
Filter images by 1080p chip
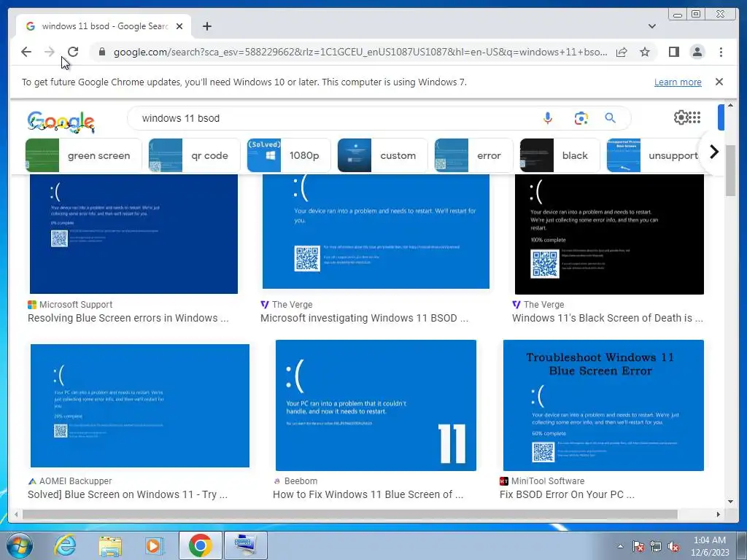pyautogui.click(x=289, y=155)
